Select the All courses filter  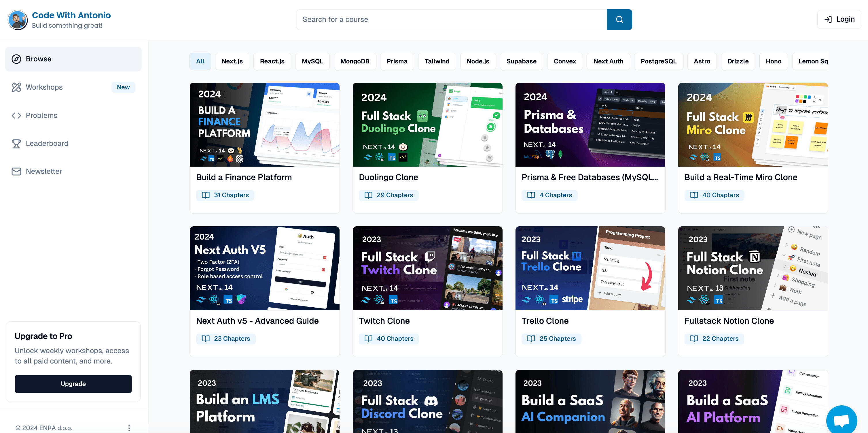200,61
